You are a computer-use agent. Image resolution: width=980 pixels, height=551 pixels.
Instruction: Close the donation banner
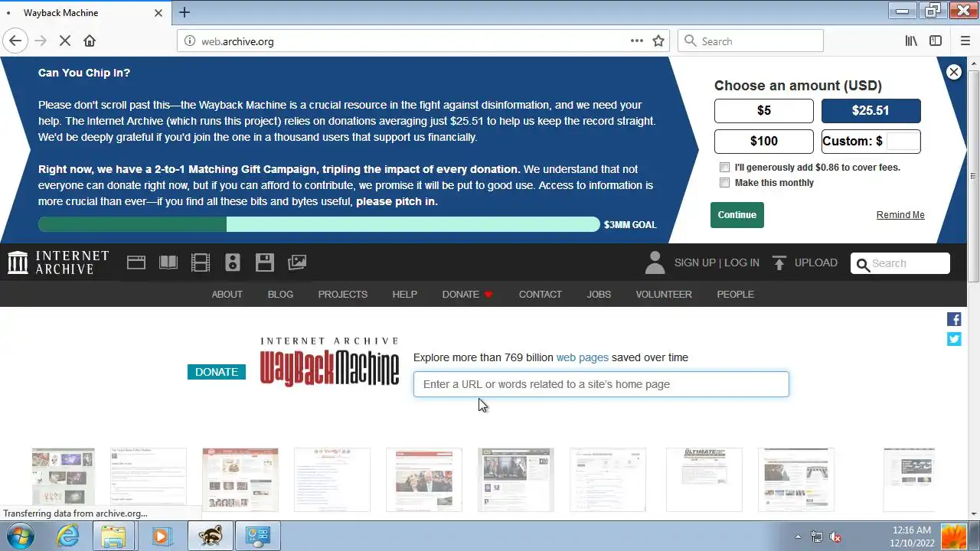954,72
